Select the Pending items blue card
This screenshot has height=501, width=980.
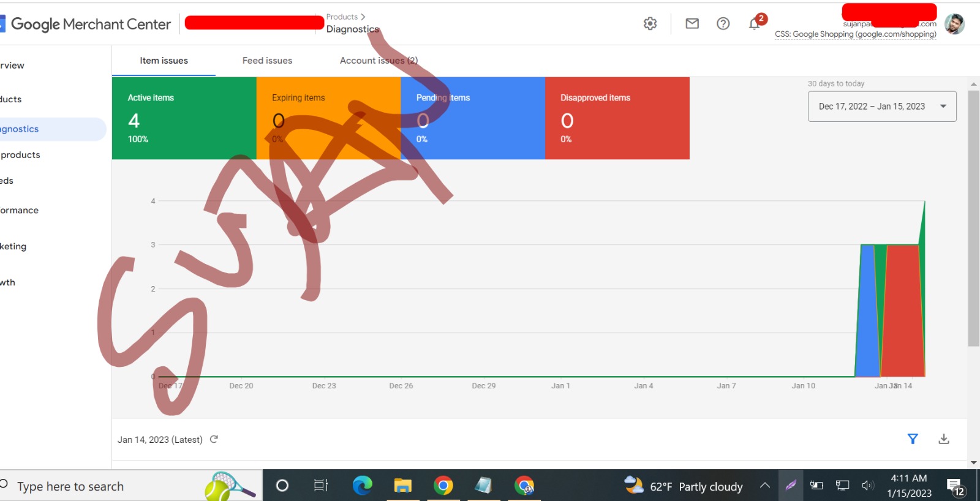[473, 118]
